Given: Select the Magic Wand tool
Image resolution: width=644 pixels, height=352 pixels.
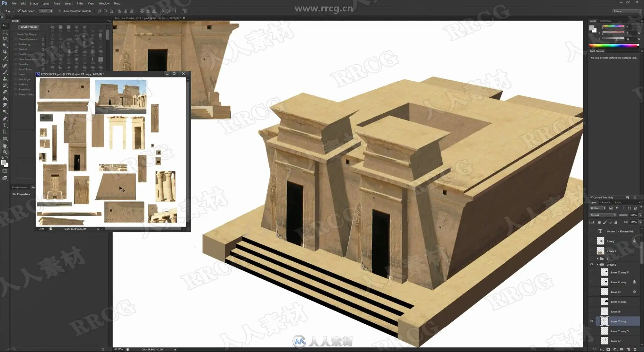Looking at the screenshot, I should 5,45.
